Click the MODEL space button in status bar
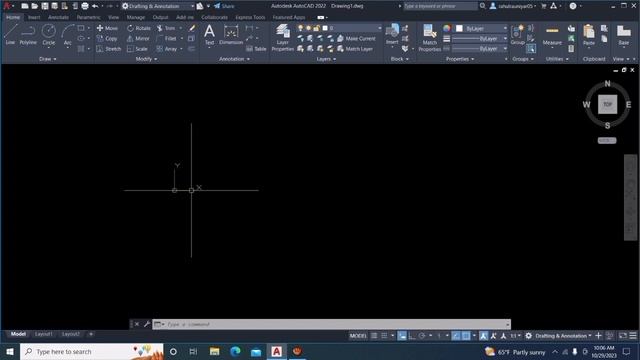 click(x=358, y=336)
